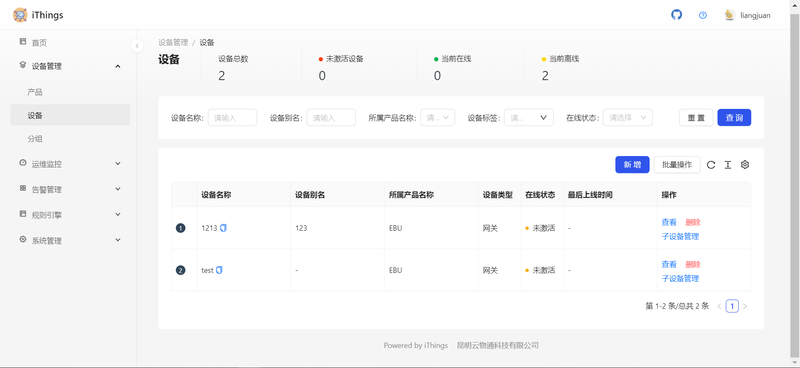The height and width of the screenshot is (368, 800).
Task: Open the 所属产品名称 dropdown
Action: 437,117
